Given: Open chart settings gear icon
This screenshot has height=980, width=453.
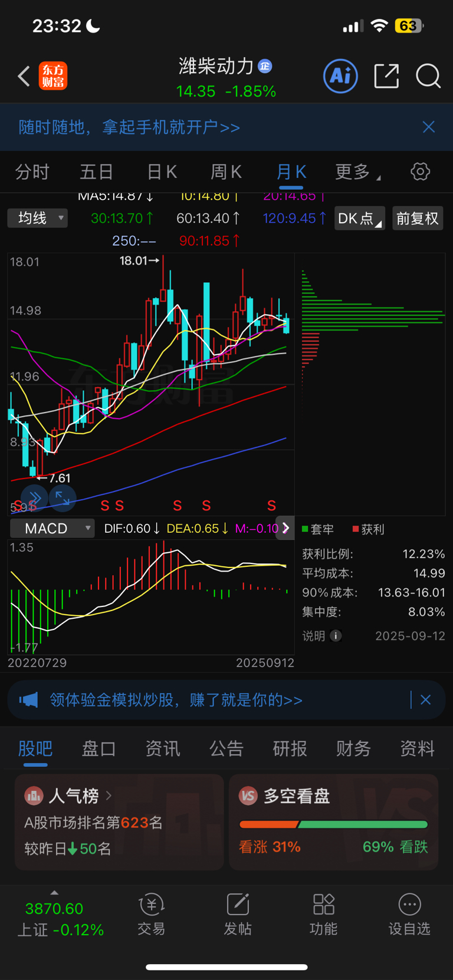Looking at the screenshot, I should point(420,171).
